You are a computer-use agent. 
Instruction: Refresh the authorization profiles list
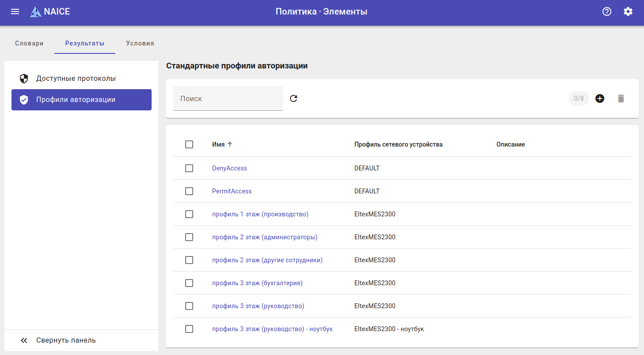(293, 98)
